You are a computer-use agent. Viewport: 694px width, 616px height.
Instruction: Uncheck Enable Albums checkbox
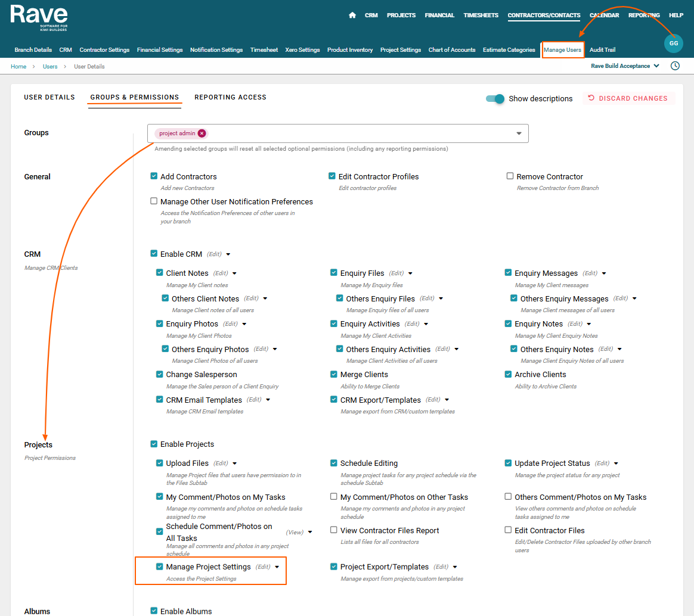pyautogui.click(x=154, y=611)
